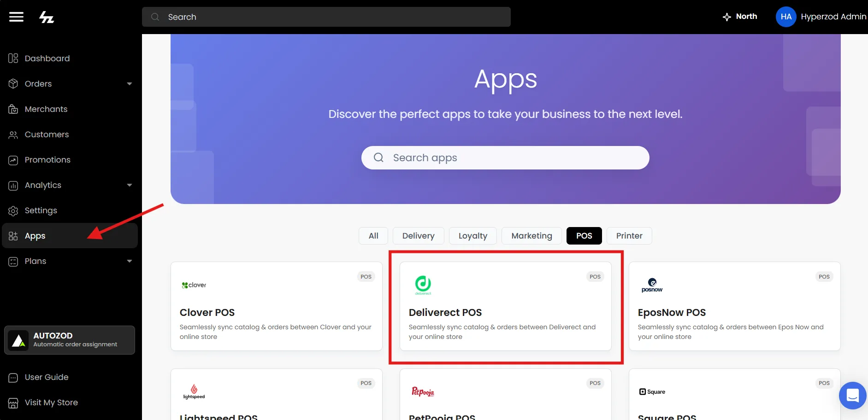Viewport: 868px width, 420px height.
Task: Select the Delivery category tab
Action: point(418,236)
